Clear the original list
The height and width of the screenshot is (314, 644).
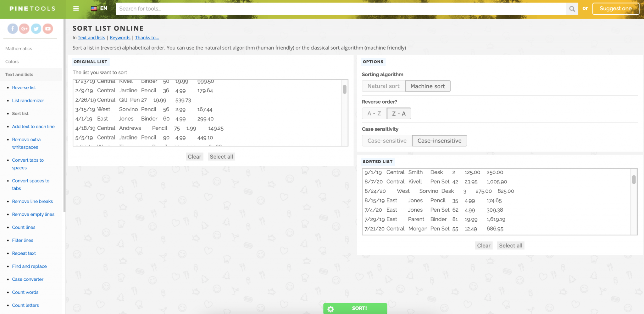coord(194,156)
